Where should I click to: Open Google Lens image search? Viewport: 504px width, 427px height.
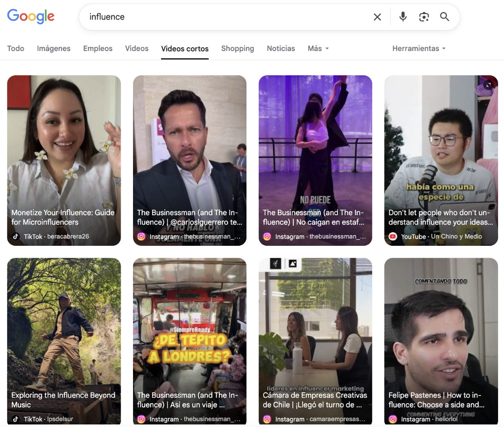pyautogui.click(x=424, y=17)
